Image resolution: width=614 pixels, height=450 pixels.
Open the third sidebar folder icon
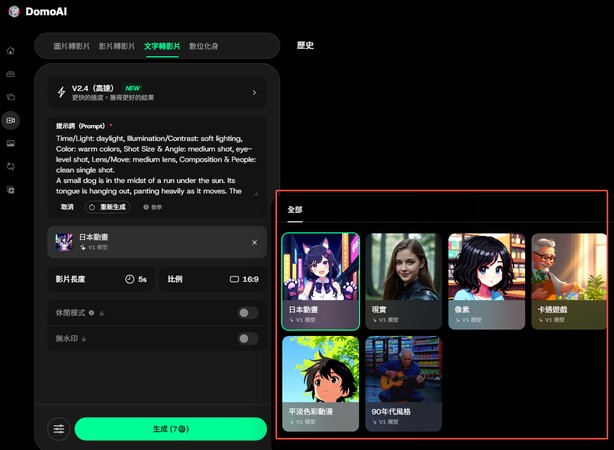(x=11, y=97)
